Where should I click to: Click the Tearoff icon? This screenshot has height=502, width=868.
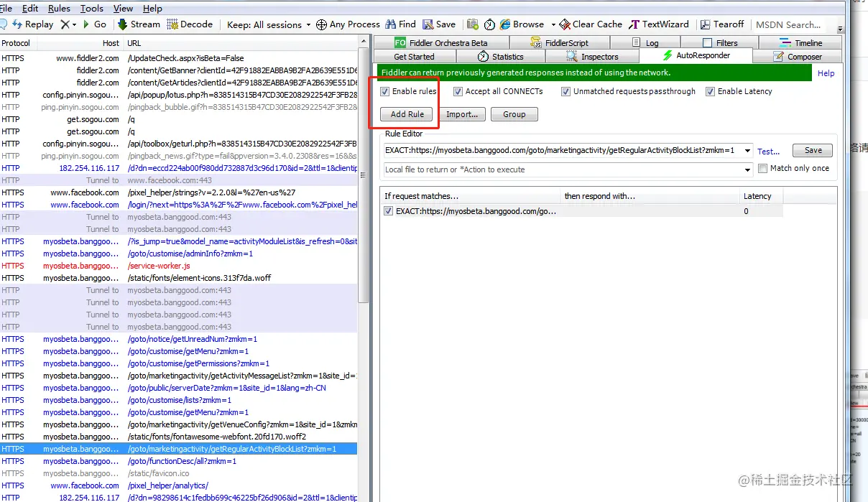[x=706, y=24]
